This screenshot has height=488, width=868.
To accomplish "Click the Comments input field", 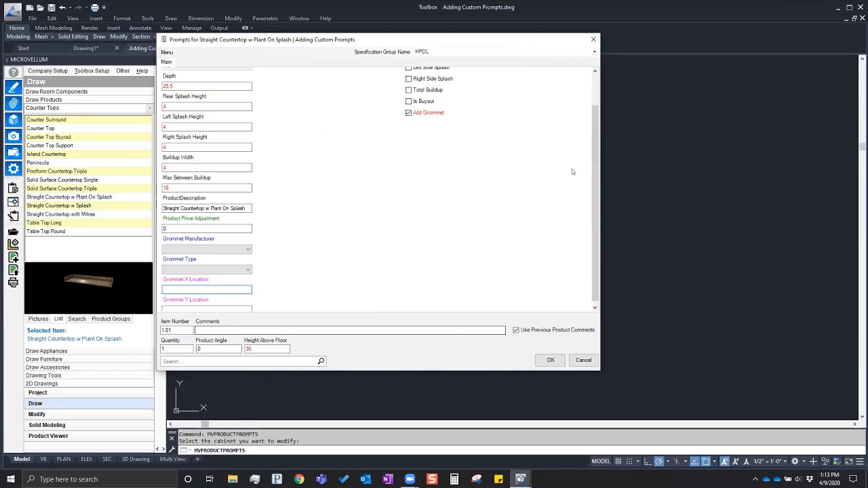I will [x=350, y=330].
